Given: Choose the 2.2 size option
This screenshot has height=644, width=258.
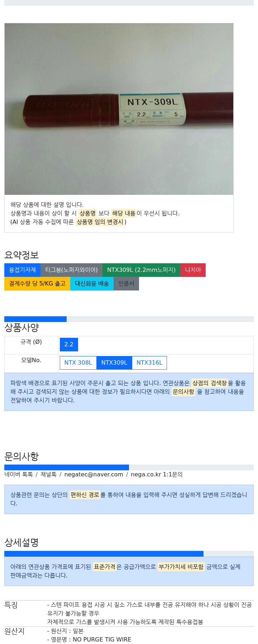Looking at the screenshot, I should pos(69,345).
